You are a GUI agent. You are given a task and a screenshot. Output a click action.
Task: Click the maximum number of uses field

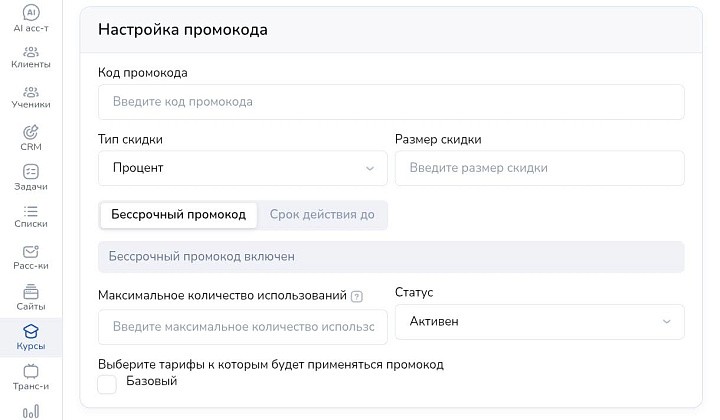(243, 327)
